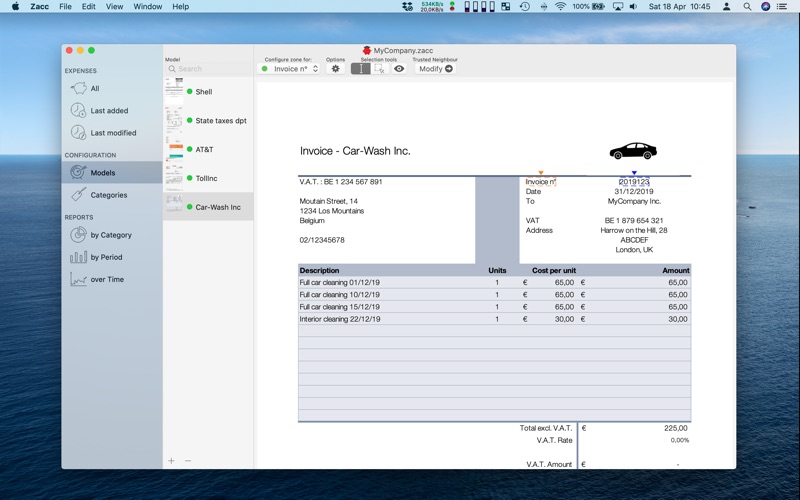Open the Zacc application menu
Viewport: 800px width, 500px height.
pyautogui.click(x=39, y=6)
